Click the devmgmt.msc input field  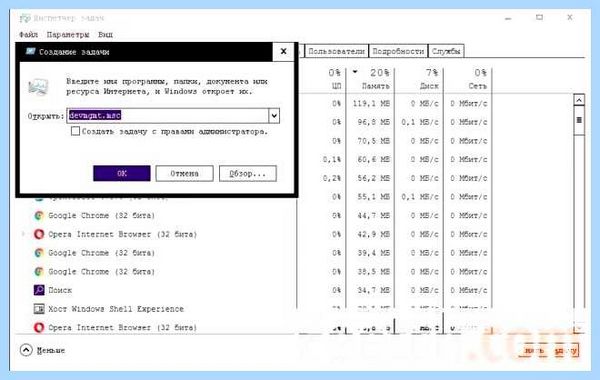(x=168, y=116)
